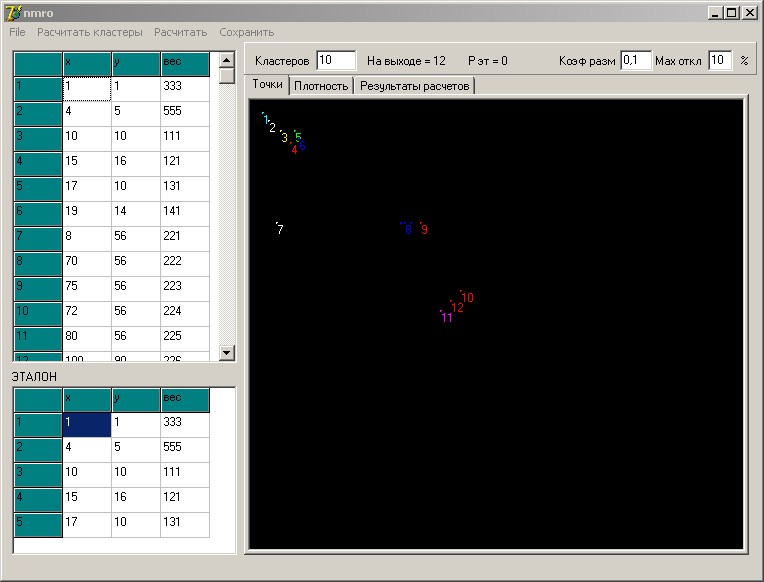Image resolution: width=764 pixels, height=582 pixels.
Task: Click the Расчитать menu item
Action: click(181, 32)
